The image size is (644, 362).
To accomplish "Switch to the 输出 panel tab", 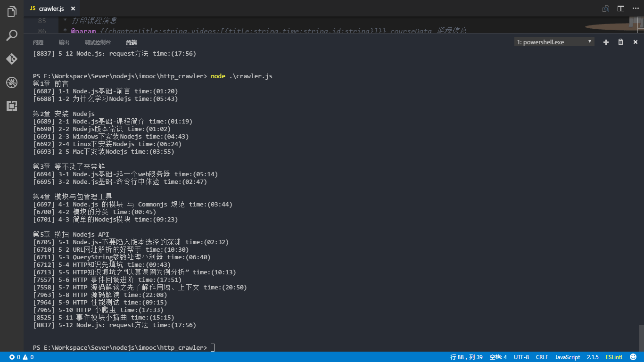I will coord(64,42).
